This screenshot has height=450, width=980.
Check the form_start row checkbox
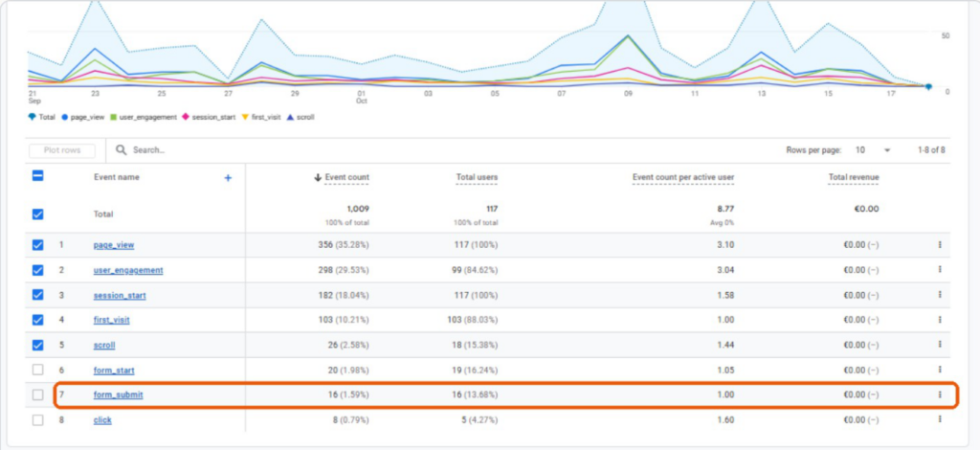coord(38,370)
